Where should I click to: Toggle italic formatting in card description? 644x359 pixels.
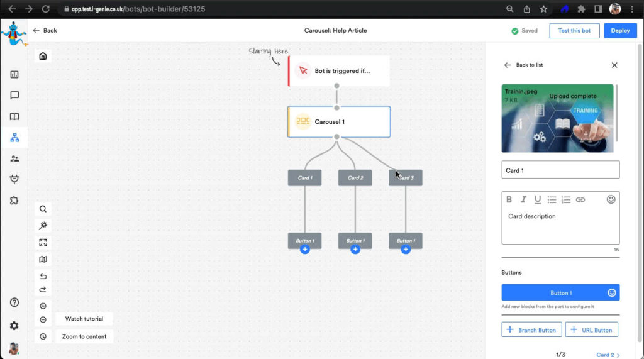tap(523, 200)
